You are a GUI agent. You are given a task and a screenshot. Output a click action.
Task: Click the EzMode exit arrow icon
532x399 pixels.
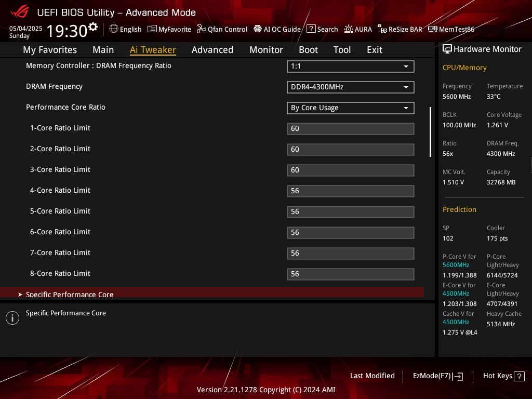[458, 376]
